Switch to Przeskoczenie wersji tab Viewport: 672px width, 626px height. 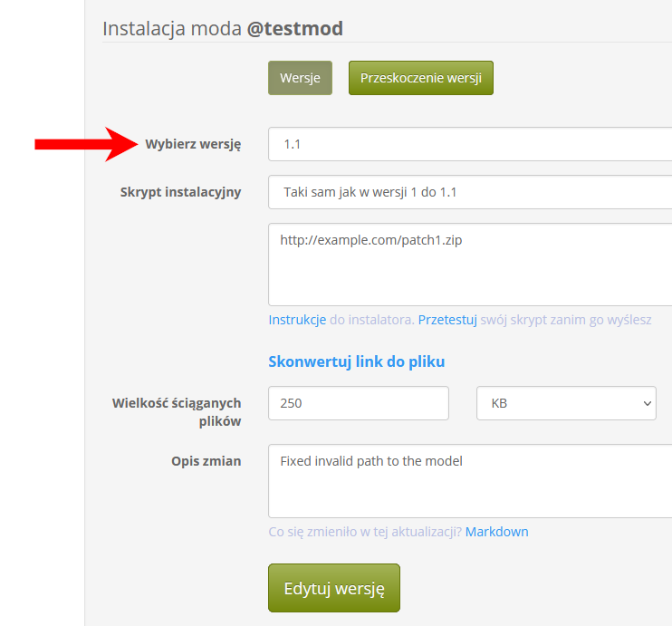click(x=421, y=78)
